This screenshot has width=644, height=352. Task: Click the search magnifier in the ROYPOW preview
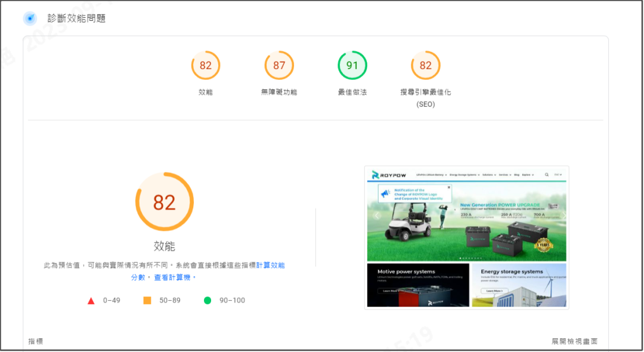coord(547,175)
